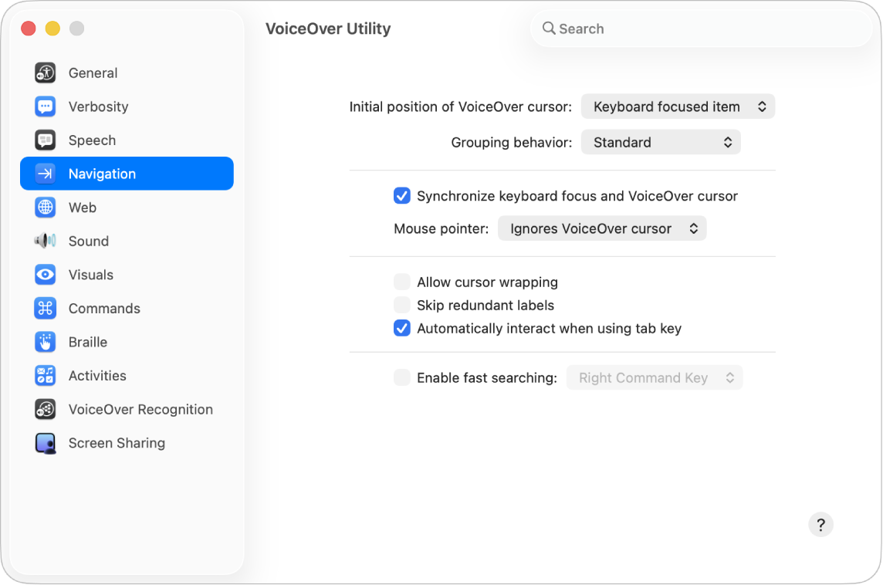
Task: Click the Speech category icon
Action: 45,140
